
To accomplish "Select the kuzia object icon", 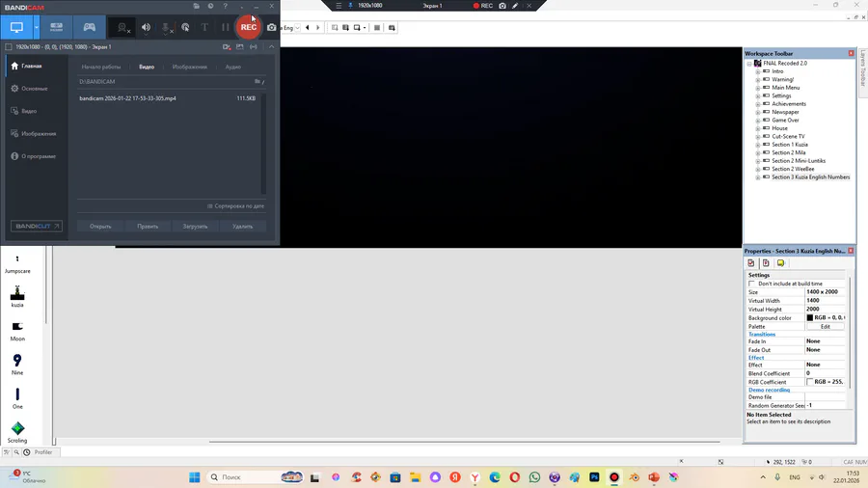I will point(17,293).
